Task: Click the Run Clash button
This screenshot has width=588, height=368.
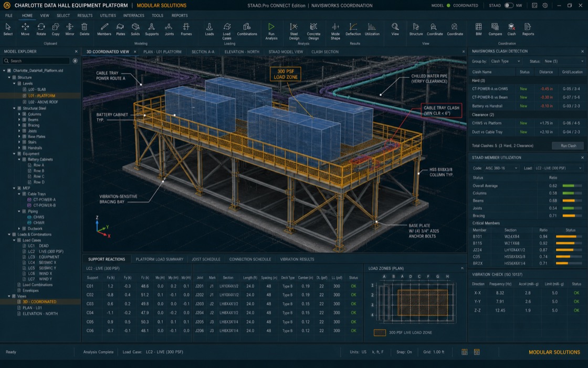Action: click(569, 146)
